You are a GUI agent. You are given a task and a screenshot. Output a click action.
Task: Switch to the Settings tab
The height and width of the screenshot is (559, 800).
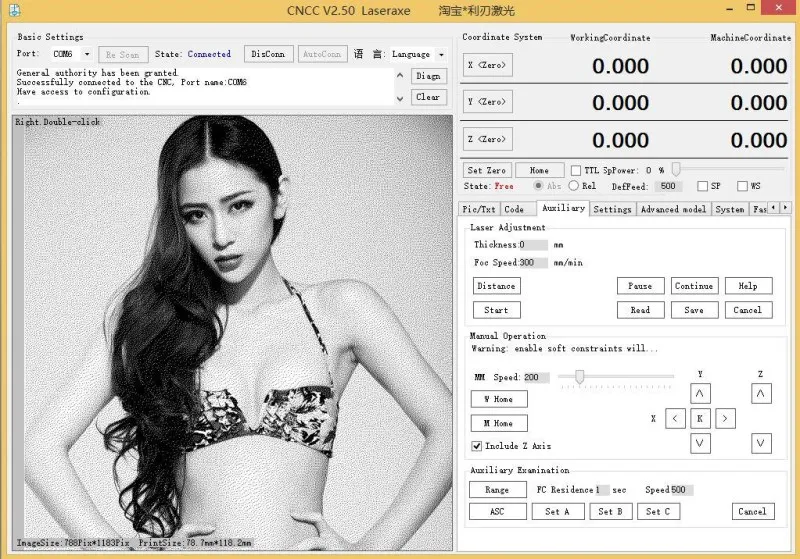point(612,209)
